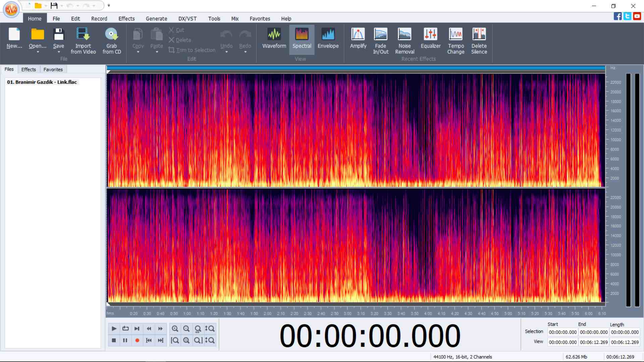Open the Quick Access Toolbar customize dropdown
The image size is (644, 362).
[109, 5]
